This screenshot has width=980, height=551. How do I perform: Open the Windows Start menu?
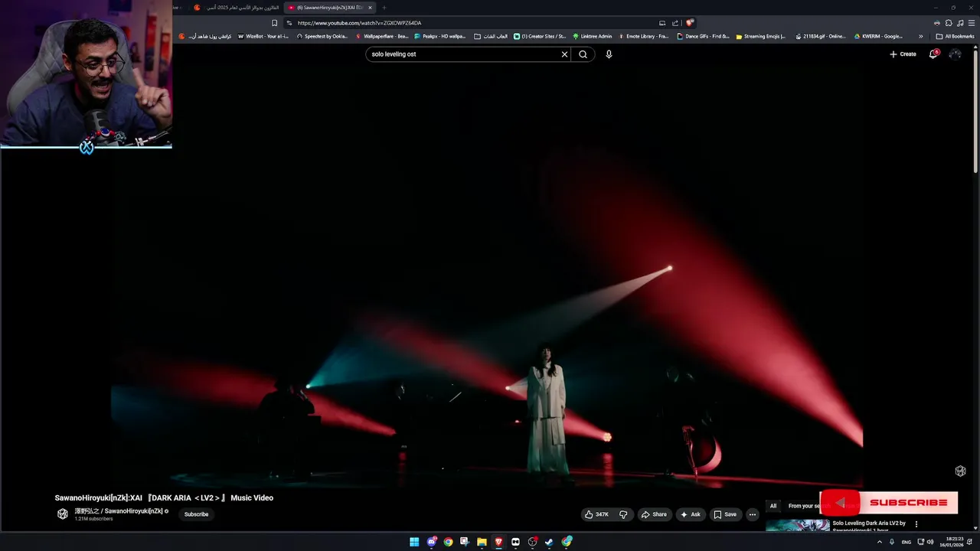414,542
